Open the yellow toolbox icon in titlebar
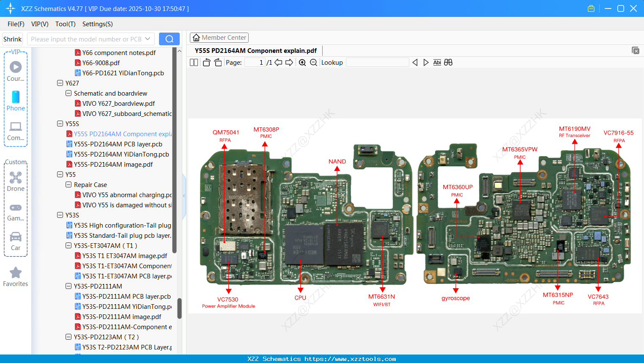The height and width of the screenshot is (363, 644). pos(591,8)
